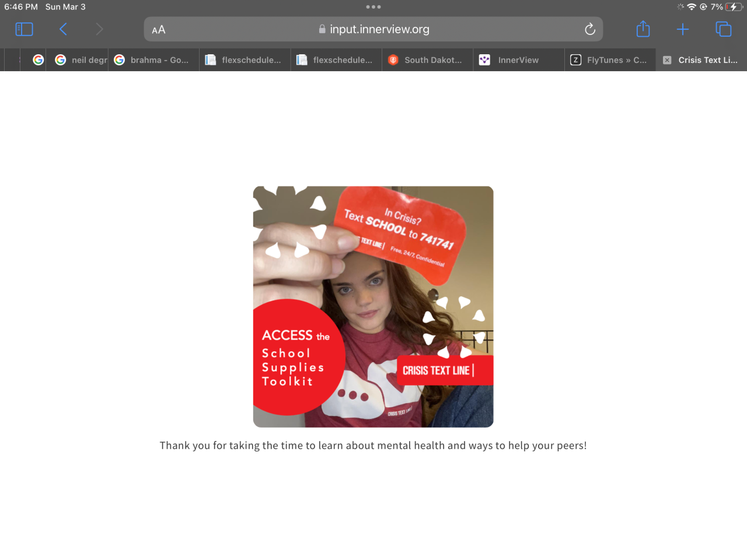Show the Safari sidebar

click(x=24, y=29)
